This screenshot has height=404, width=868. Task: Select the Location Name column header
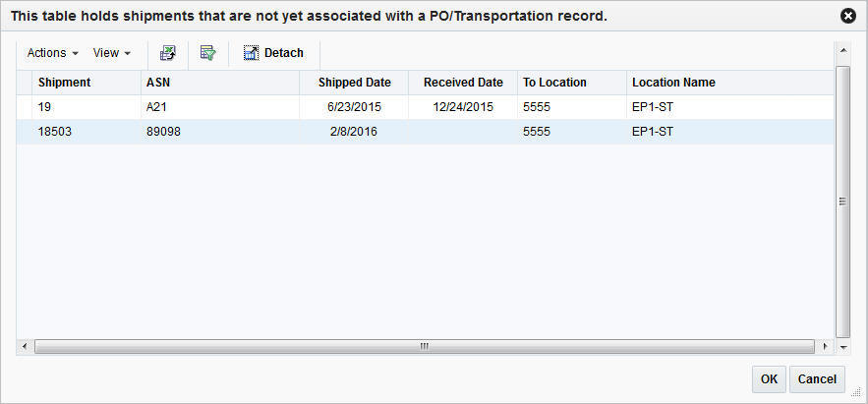pos(673,83)
